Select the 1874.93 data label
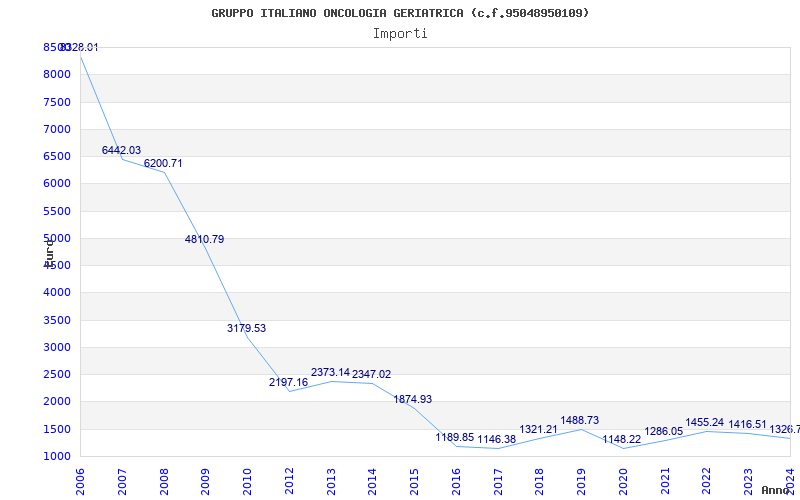Viewport: 800px width, 500px height. tap(412, 399)
